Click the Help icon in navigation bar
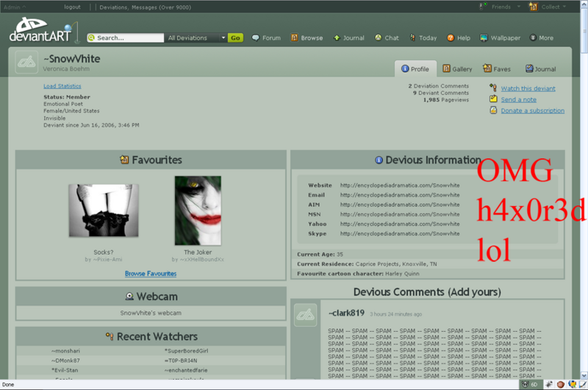588x390 pixels. [450, 38]
